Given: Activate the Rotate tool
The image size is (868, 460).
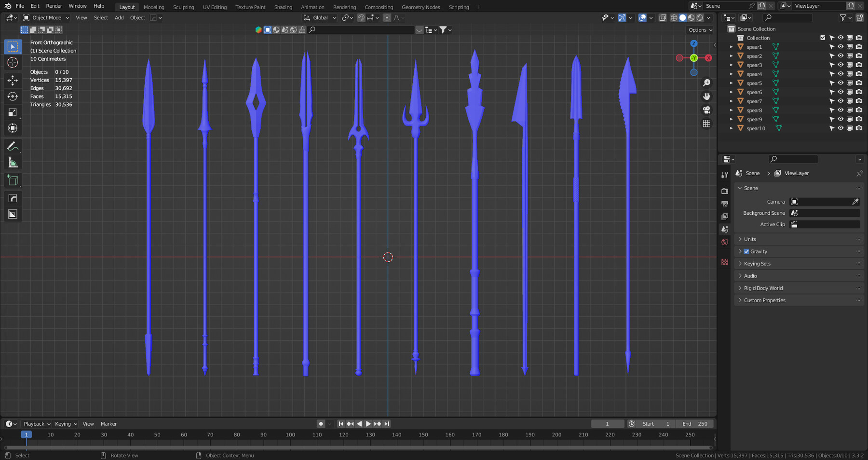Looking at the screenshot, I should coord(13,97).
